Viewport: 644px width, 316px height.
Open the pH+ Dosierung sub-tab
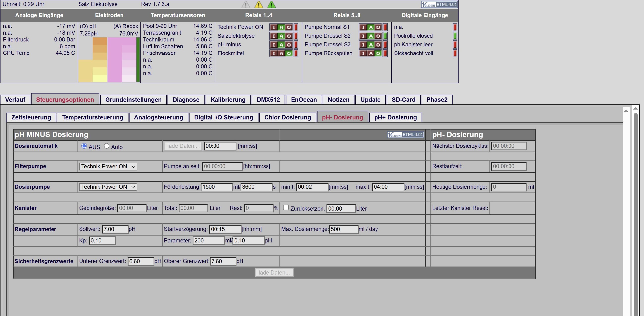tap(396, 117)
